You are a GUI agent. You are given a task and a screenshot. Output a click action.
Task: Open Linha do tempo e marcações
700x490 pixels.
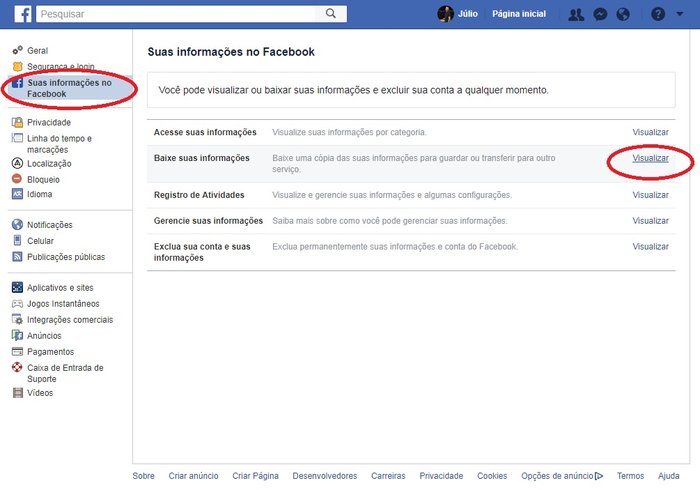pyautogui.click(x=59, y=144)
